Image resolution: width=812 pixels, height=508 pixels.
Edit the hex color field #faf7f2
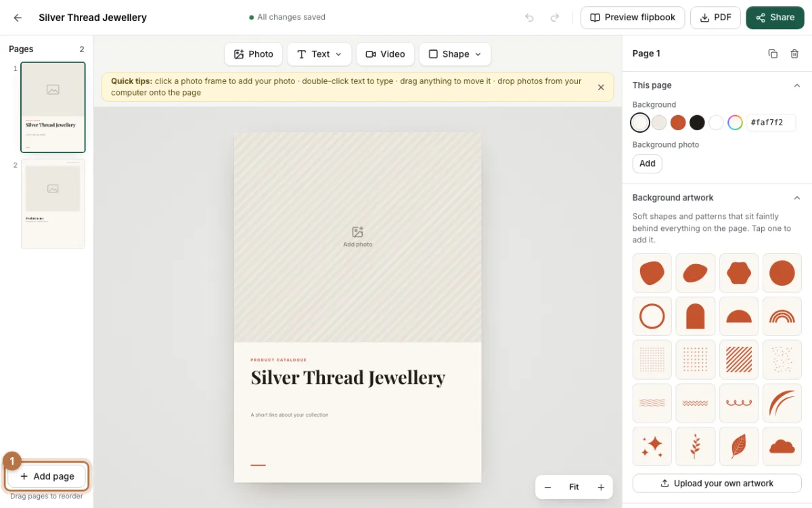[771, 123]
